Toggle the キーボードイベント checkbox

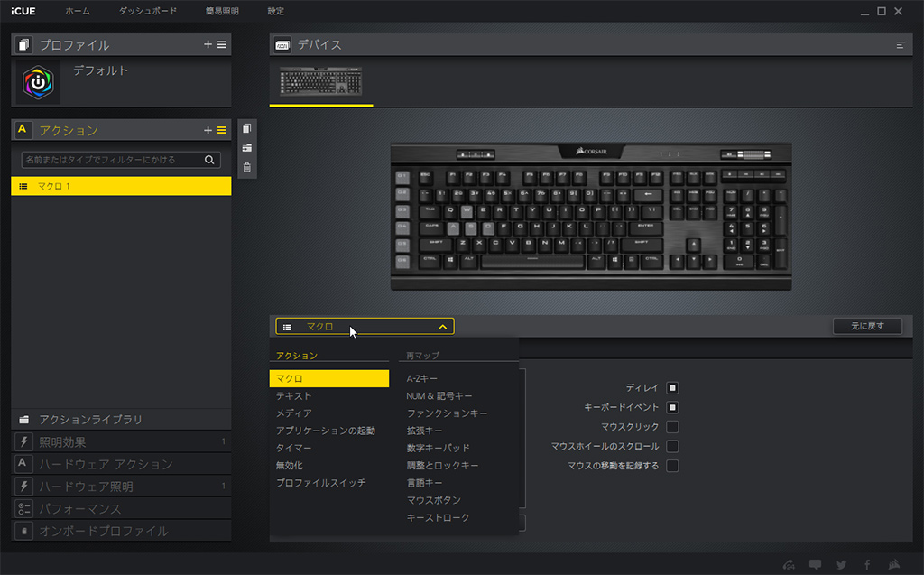(x=671, y=407)
